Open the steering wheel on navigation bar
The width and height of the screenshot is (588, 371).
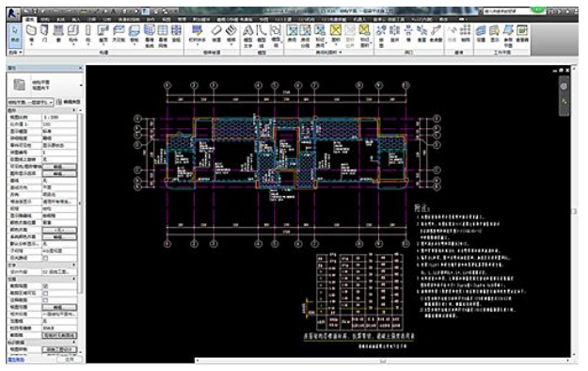tap(564, 87)
